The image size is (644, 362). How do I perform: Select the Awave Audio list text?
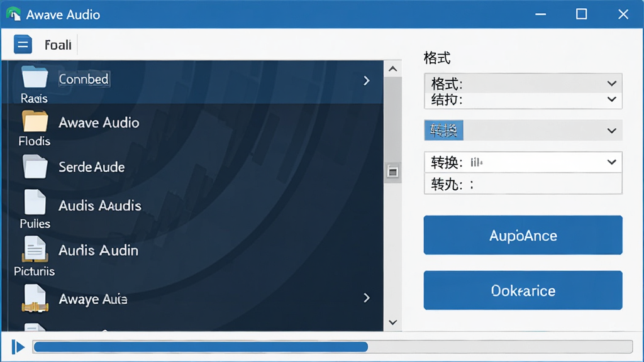(x=99, y=123)
